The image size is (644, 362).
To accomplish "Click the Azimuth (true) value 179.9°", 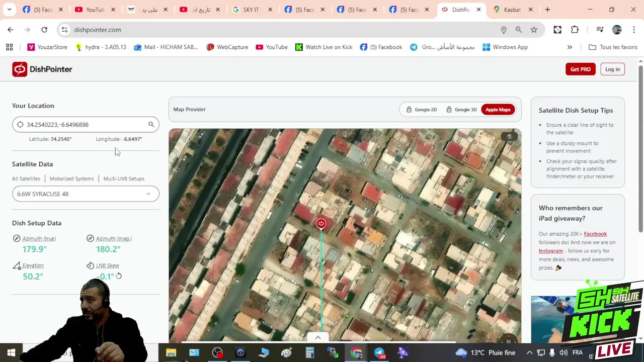I will point(34,249).
